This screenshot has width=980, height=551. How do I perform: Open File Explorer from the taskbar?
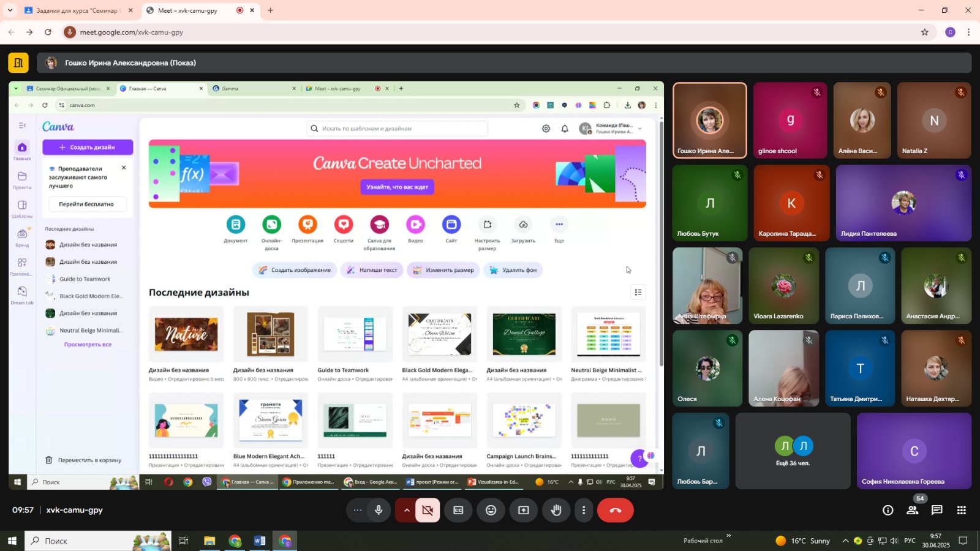209,541
